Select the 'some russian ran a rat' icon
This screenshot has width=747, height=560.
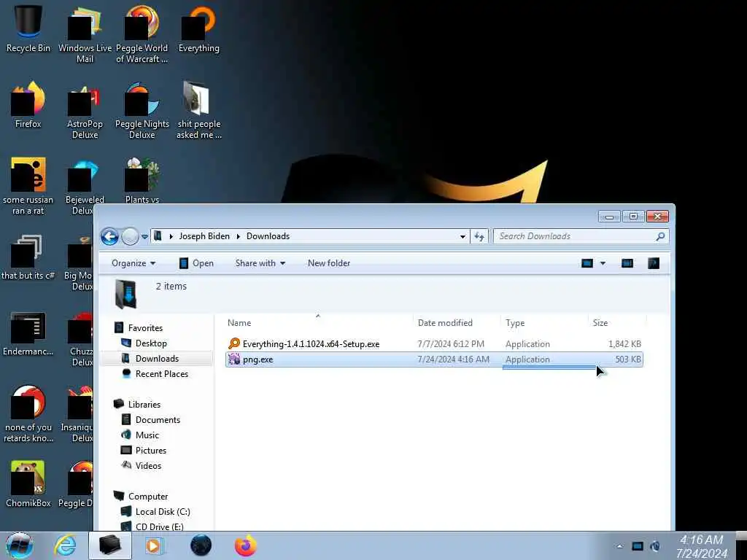(28, 186)
